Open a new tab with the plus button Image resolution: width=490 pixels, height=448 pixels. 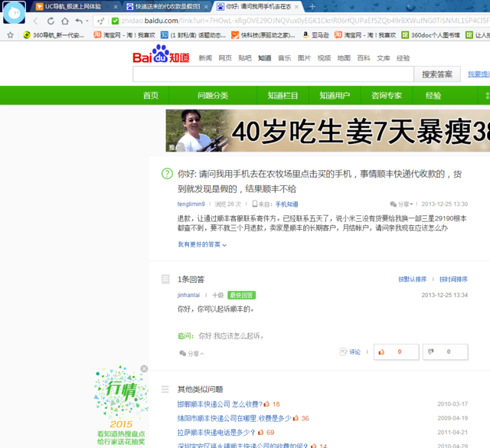tap(312, 7)
